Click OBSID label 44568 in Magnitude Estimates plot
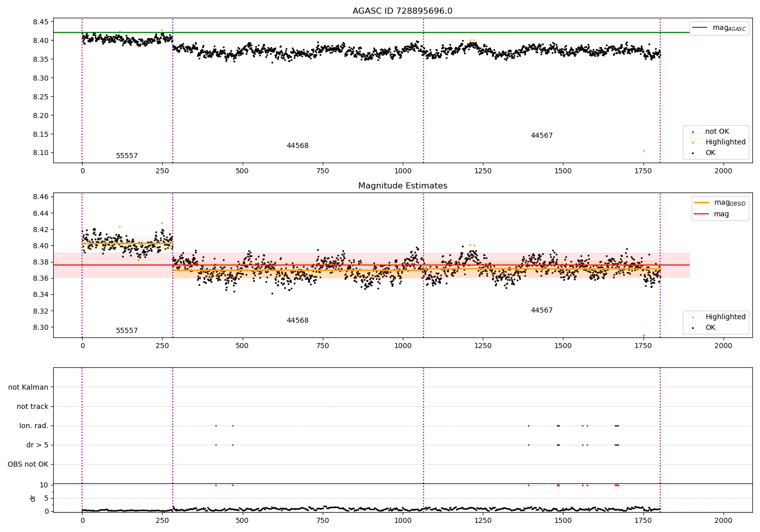 [x=297, y=321]
